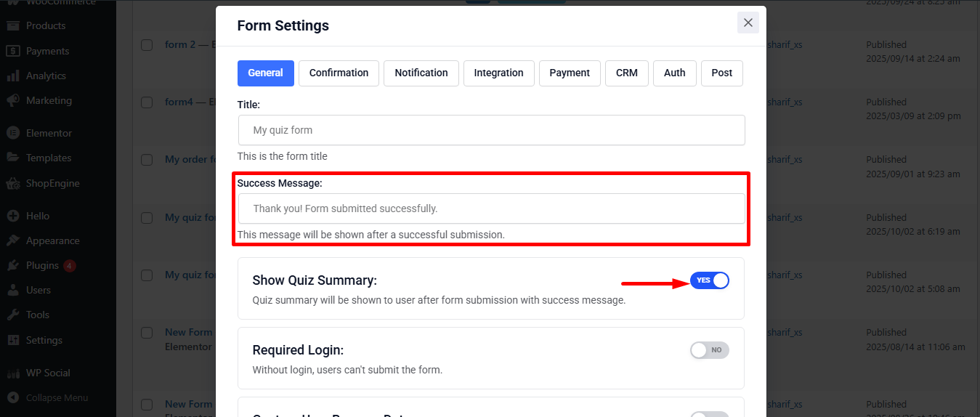Click the Collapse Menu arrow icon

[13, 397]
